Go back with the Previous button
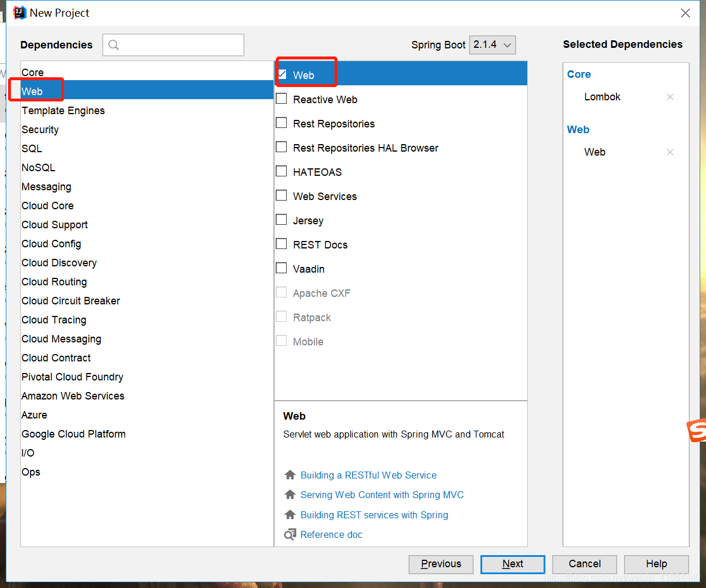The image size is (706, 588). coord(441,564)
